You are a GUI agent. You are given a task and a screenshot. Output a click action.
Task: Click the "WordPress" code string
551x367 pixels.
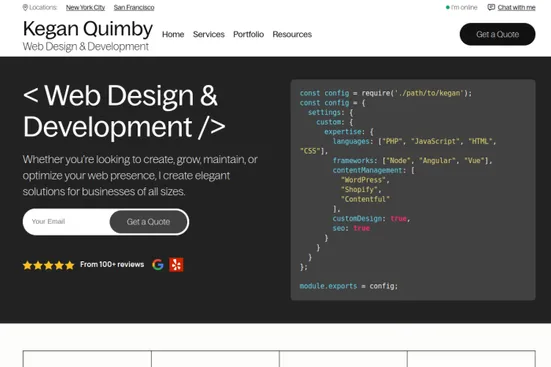[x=365, y=180]
